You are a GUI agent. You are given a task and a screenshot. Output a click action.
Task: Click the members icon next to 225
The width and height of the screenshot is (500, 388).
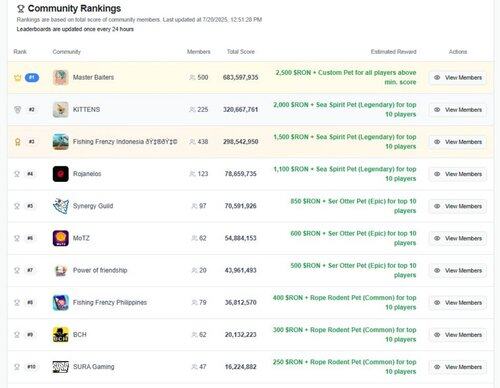tap(192, 110)
